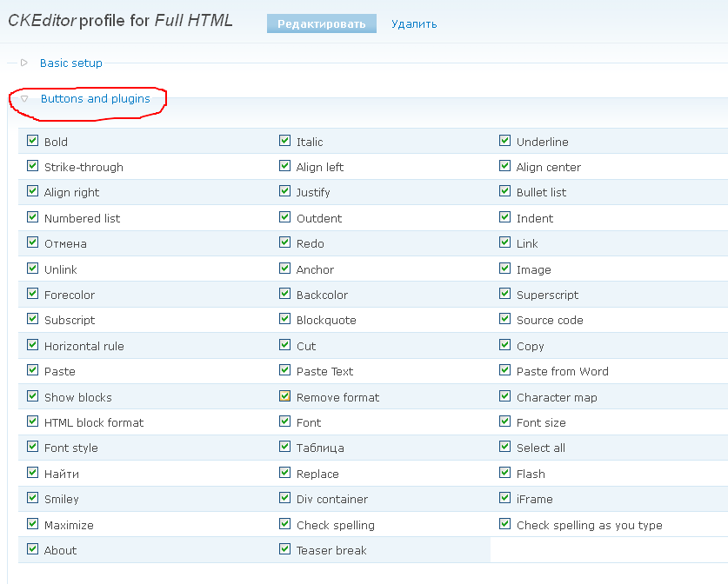Click the Buttons and plugins link
The width and height of the screenshot is (728, 584).
pyautogui.click(x=95, y=99)
